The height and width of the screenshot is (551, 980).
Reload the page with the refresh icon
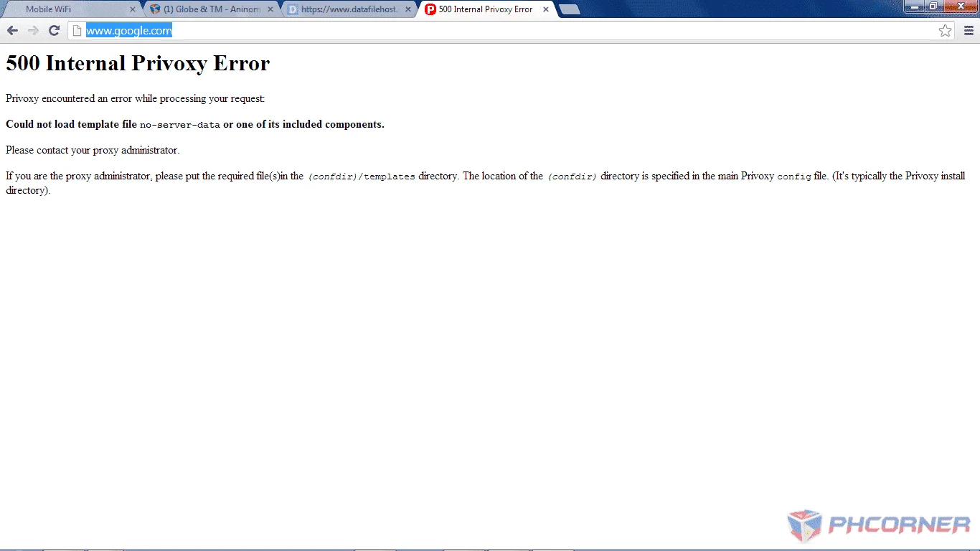pyautogui.click(x=54, y=30)
